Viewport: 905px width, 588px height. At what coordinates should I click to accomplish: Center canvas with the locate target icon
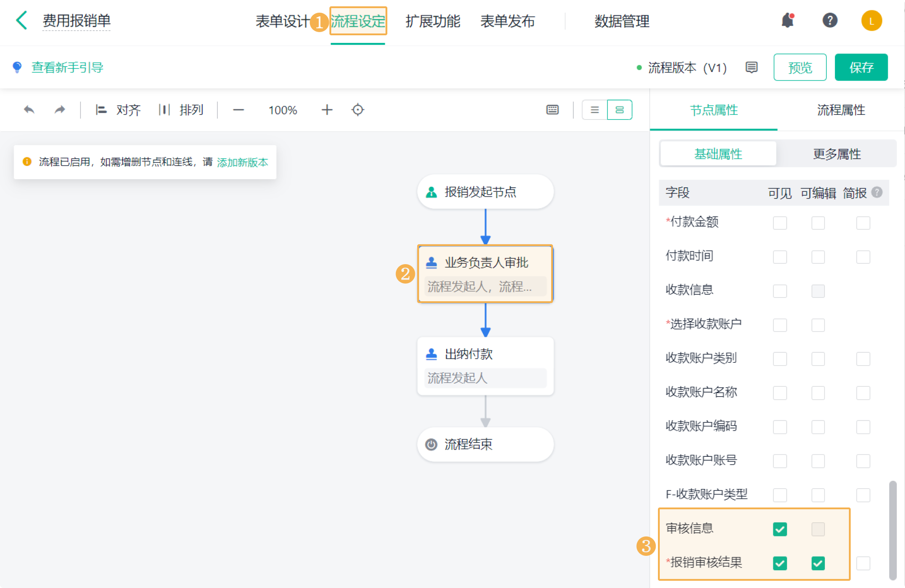[357, 110]
